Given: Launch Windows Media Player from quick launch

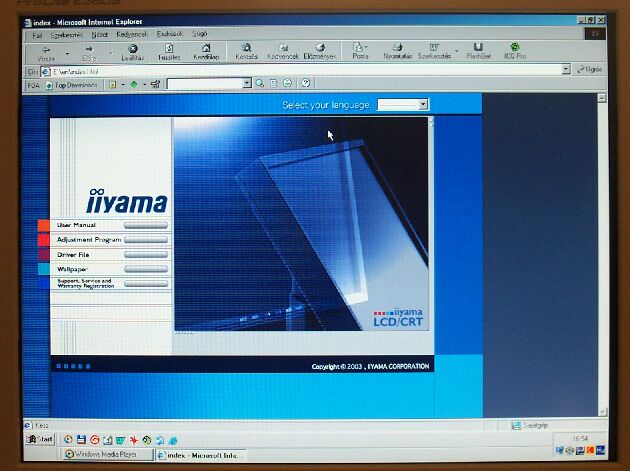Looking at the screenshot, I should pyautogui.click(x=68, y=440).
